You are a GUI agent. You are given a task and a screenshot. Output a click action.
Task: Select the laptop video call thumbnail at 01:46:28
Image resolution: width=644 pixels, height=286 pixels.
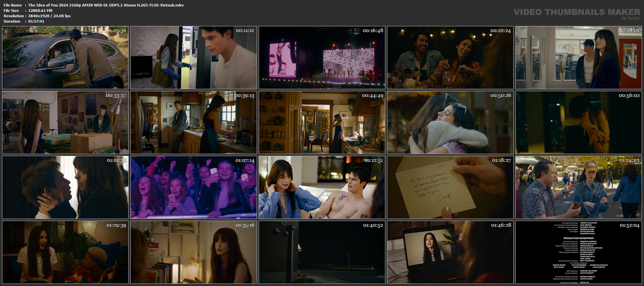[450, 252]
